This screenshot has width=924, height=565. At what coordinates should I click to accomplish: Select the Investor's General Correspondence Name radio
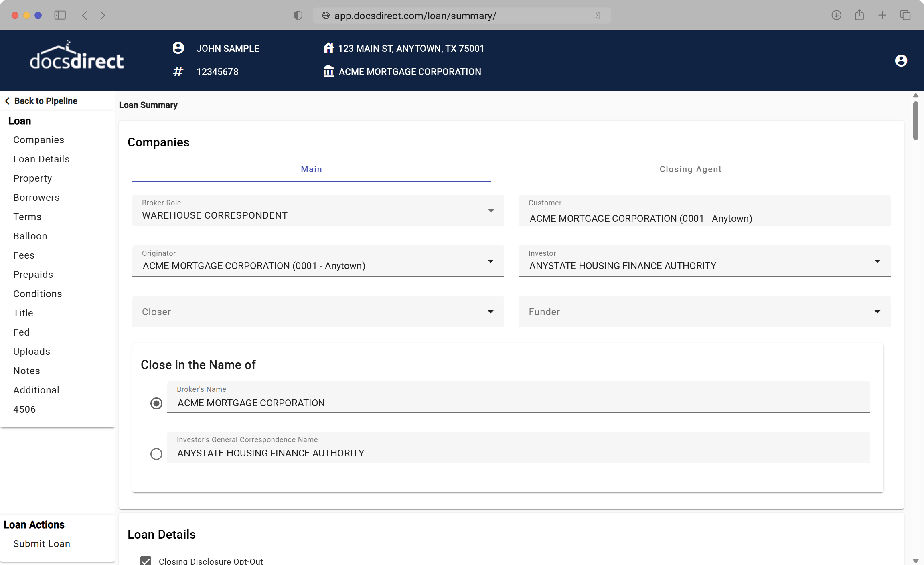(156, 454)
